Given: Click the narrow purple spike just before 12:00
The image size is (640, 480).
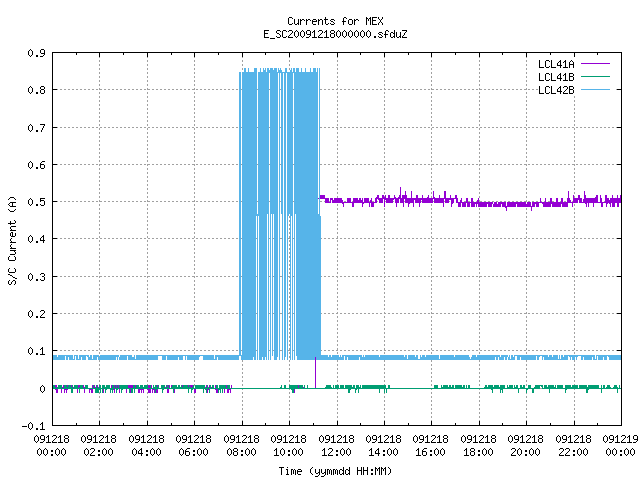Looking at the screenshot, I should tap(315, 373).
